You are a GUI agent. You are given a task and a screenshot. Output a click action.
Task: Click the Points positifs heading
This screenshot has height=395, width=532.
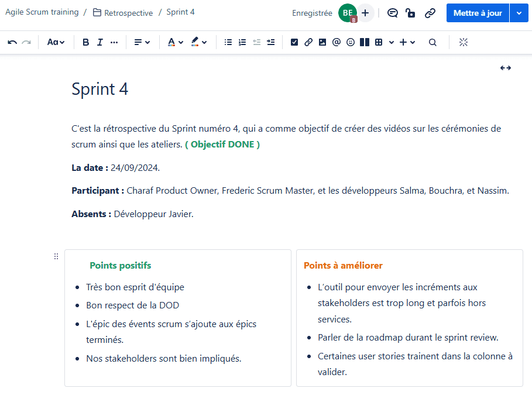[121, 265]
